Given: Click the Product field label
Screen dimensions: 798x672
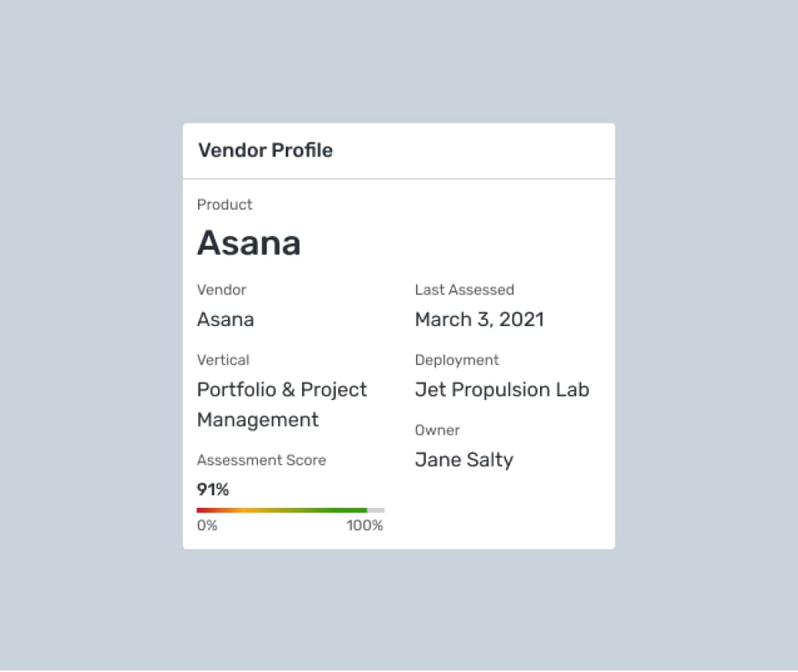Looking at the screenshot, I should [224, 204].
